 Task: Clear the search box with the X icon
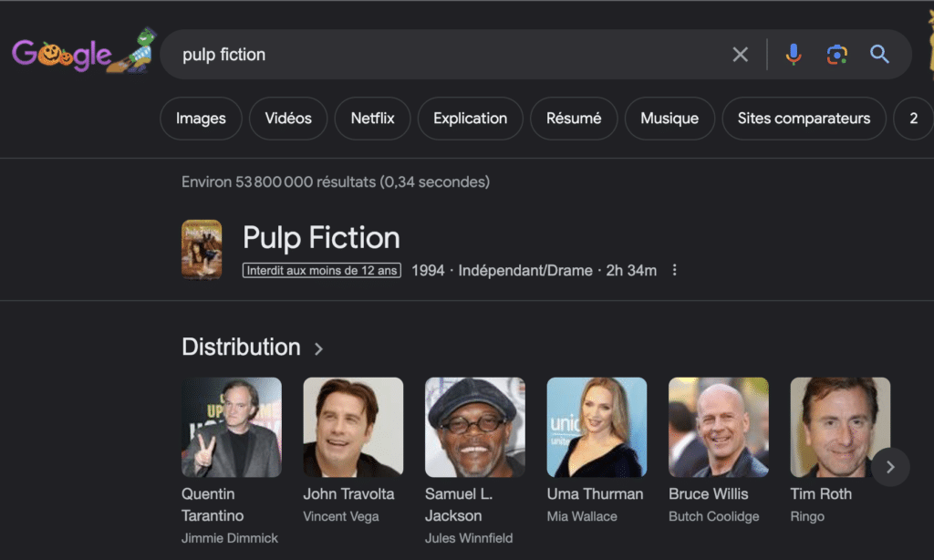pyautogui.click(x=741, y=54)
